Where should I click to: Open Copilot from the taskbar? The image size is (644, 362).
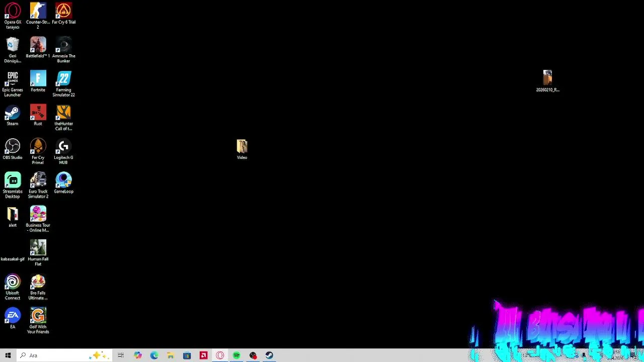click(x=137, y=355)
